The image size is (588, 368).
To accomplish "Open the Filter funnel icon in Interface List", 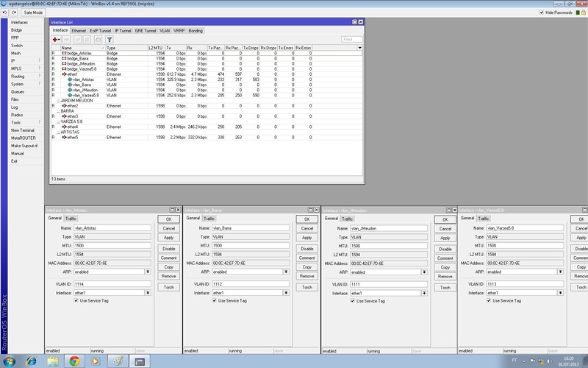I will pyautogui.click(x=109, y=40).
